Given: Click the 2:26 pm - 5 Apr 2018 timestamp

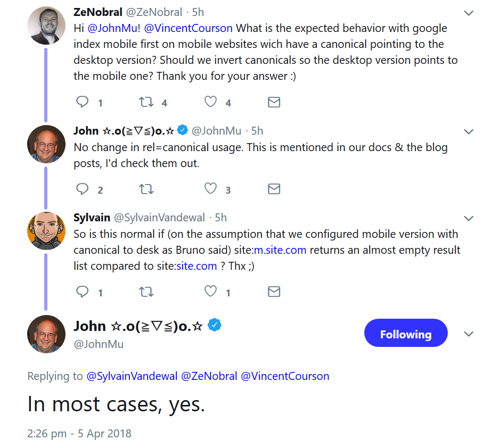Looking at the screenshot, I should click(79, 433).
